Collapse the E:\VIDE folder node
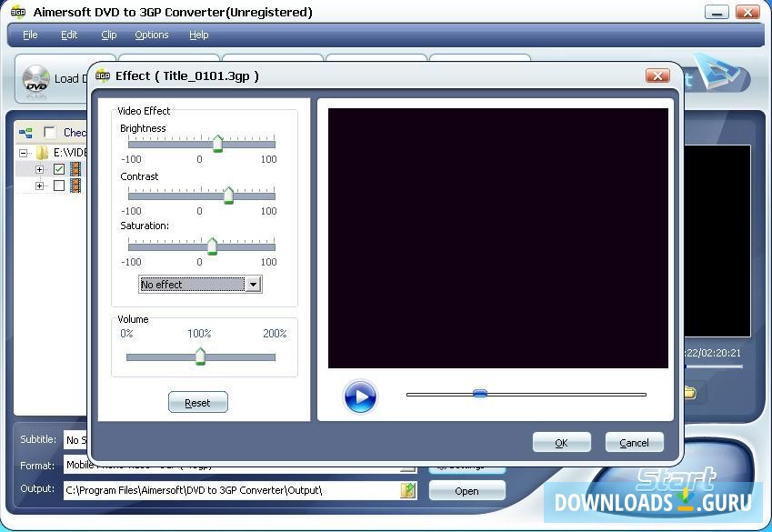This screenshot has width=772, height=532. click(23, 153)
